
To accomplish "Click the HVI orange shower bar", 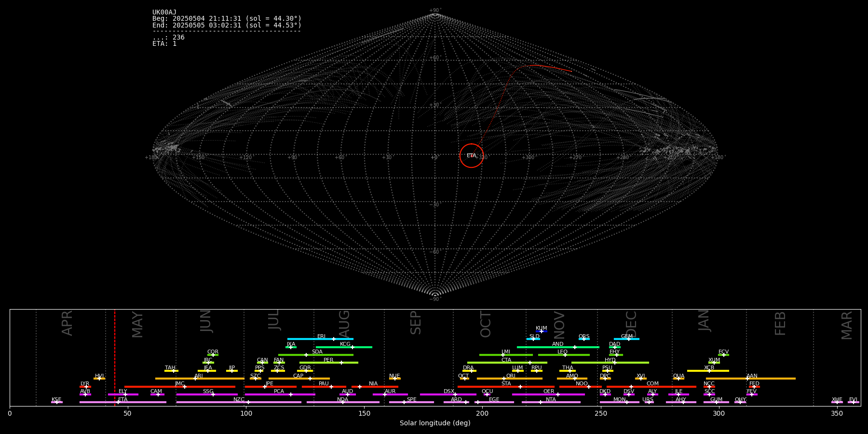I will click(x=99, y=379).
